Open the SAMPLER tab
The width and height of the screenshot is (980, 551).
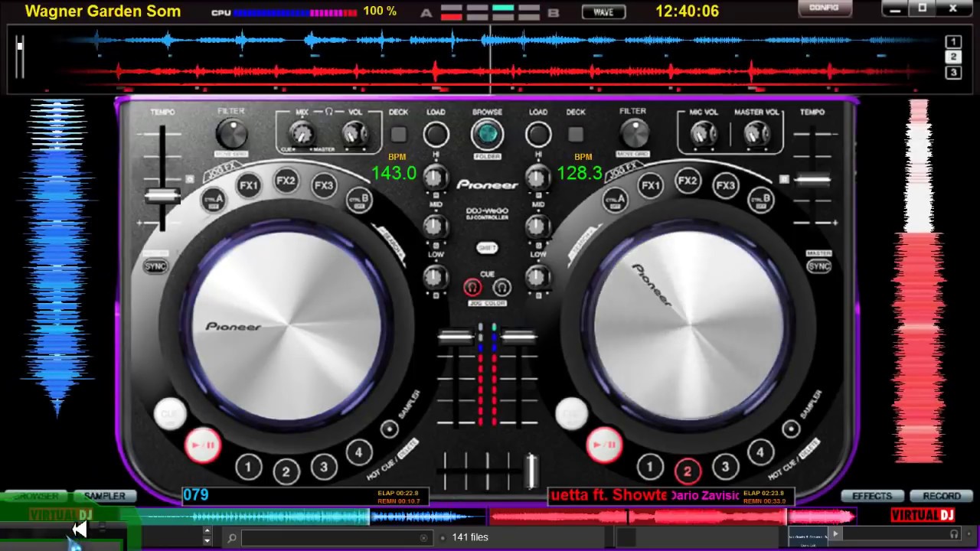point(105,496)
